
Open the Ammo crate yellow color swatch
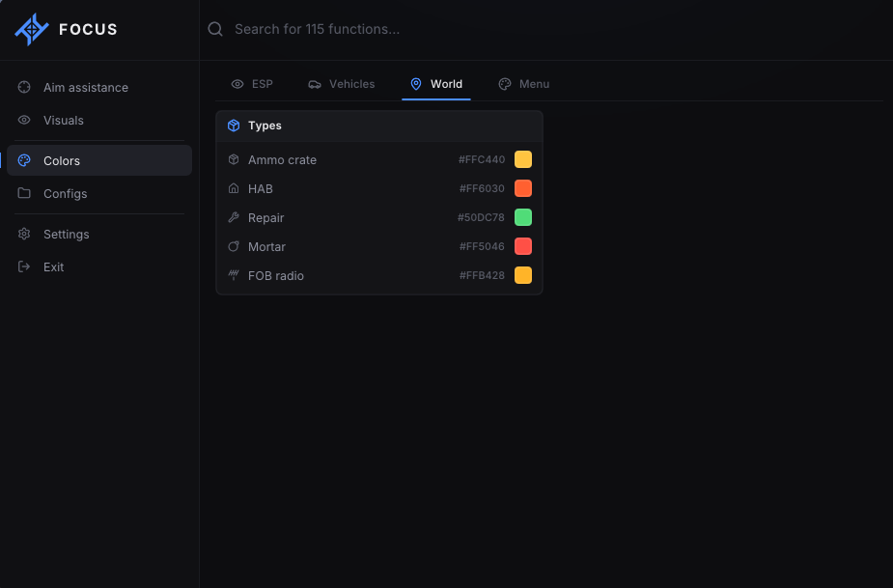coord(523,159)
